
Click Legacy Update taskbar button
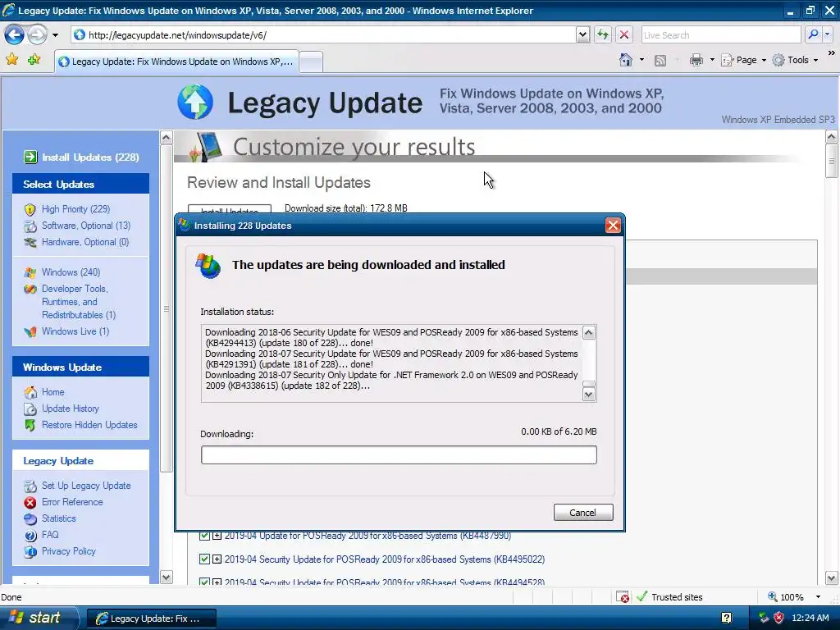(x=152, y=619)
